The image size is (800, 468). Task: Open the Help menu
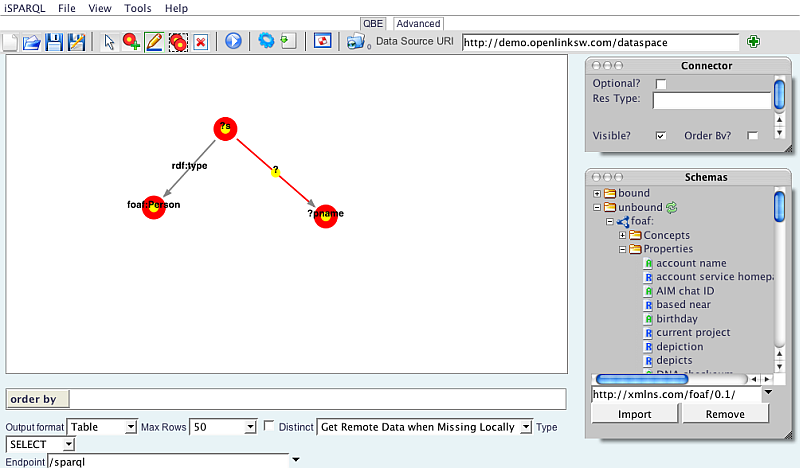176,8
